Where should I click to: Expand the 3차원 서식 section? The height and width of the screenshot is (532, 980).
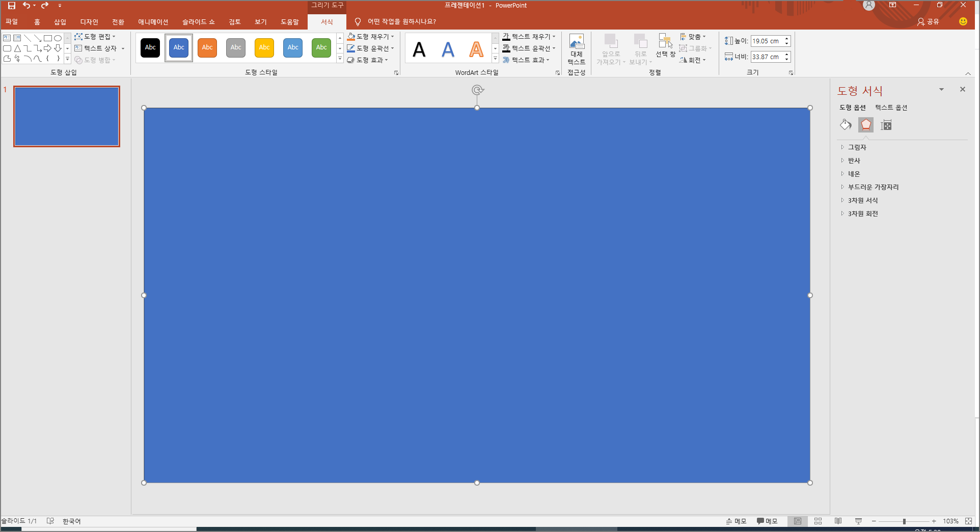(x=860, y=200)
